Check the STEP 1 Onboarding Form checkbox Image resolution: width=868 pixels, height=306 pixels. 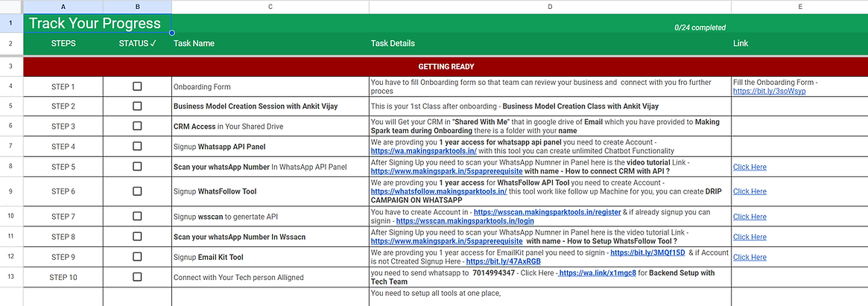[x=137, y=86]
